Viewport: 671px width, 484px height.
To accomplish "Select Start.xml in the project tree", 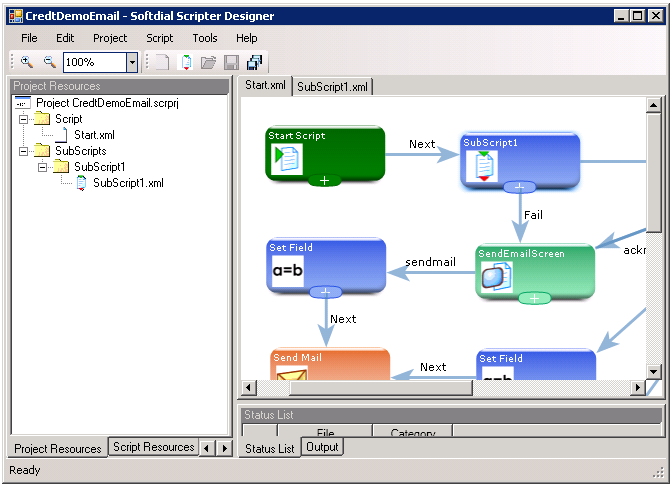I will tap(94, 135).
